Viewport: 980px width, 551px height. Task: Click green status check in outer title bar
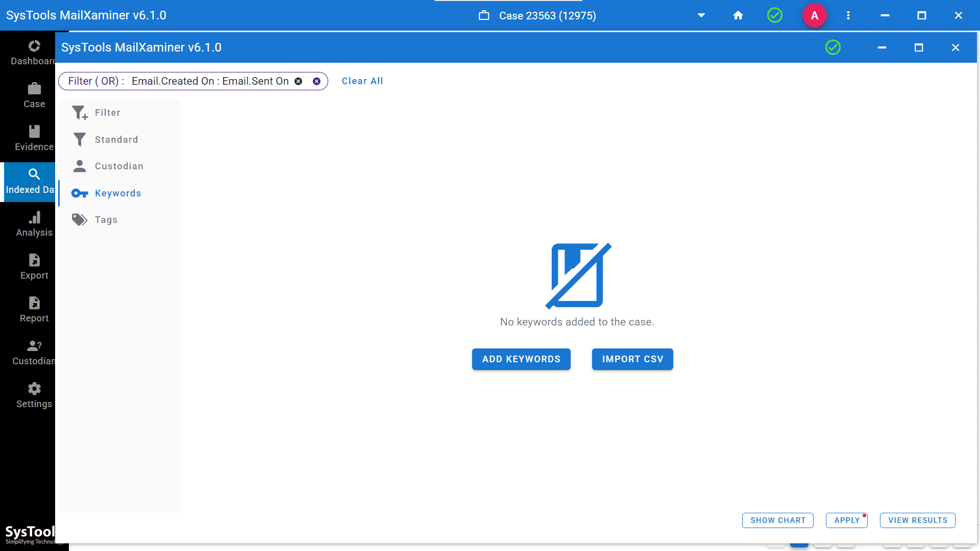point(775,15)
